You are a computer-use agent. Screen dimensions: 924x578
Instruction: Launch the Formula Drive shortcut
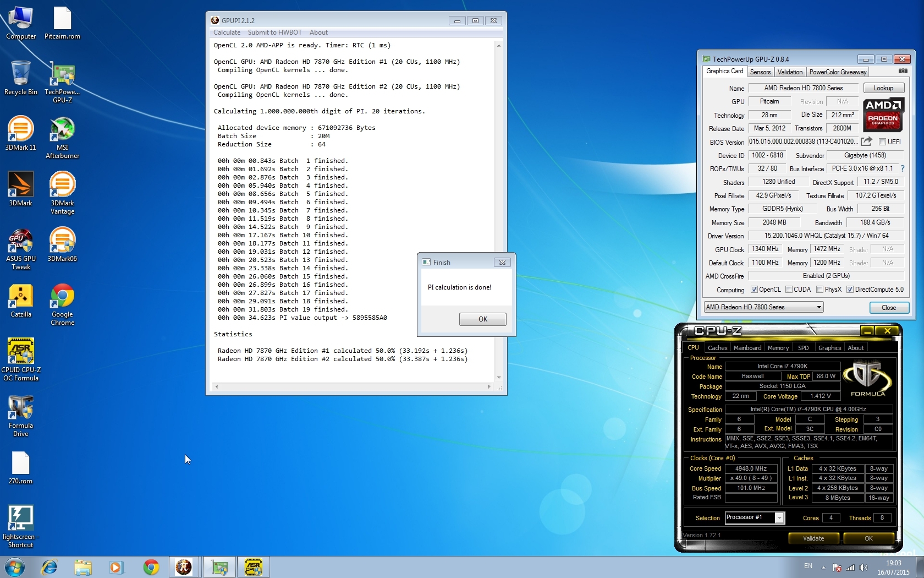21,416
